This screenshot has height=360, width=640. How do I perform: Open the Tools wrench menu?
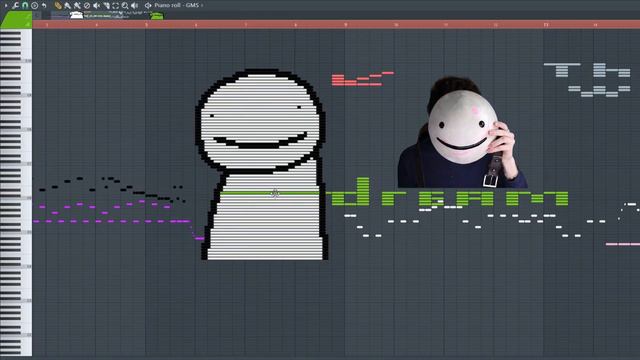[16, 5]
